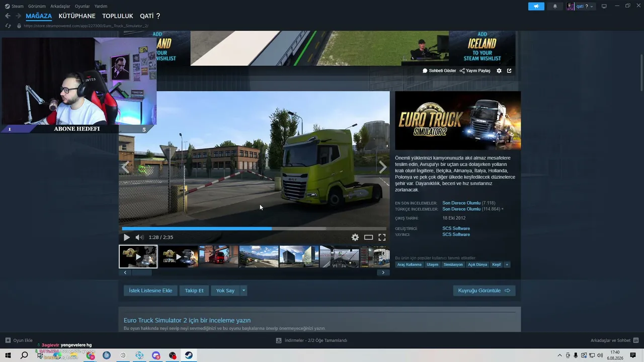Viewport: 644px width, 362px height.
Task: Click the Add Game plus icon
Action: 8,340
